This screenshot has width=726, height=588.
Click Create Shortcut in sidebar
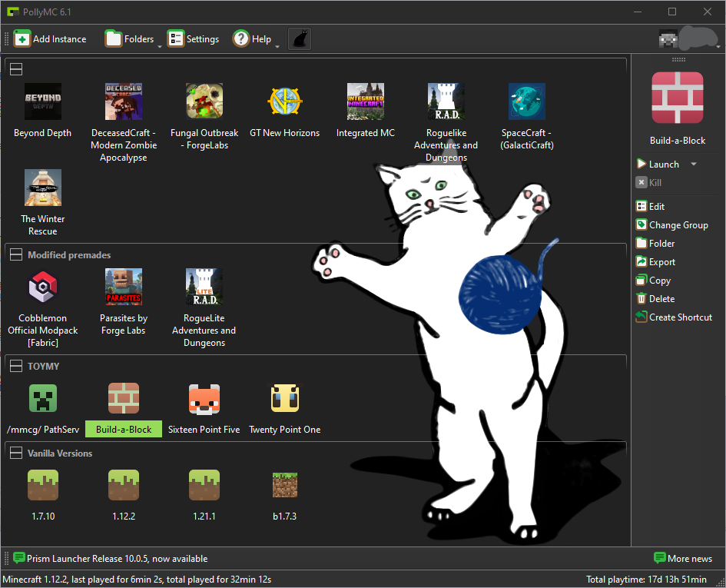(674, 317)
